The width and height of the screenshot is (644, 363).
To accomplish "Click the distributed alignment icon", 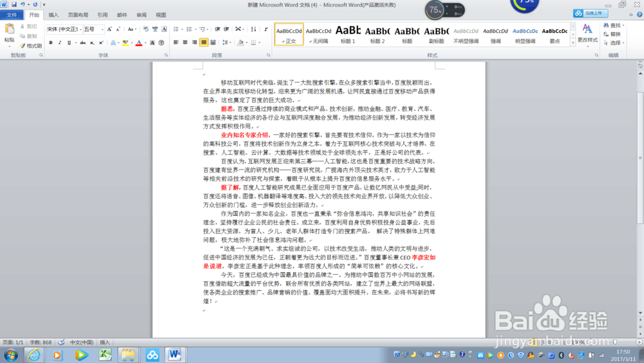I will [x=213, y=43].
